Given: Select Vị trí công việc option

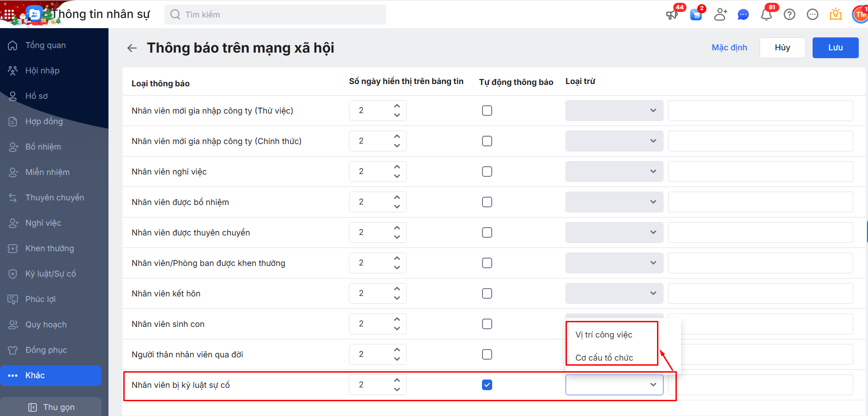Looking at the screenshot, I should [604, 335].
